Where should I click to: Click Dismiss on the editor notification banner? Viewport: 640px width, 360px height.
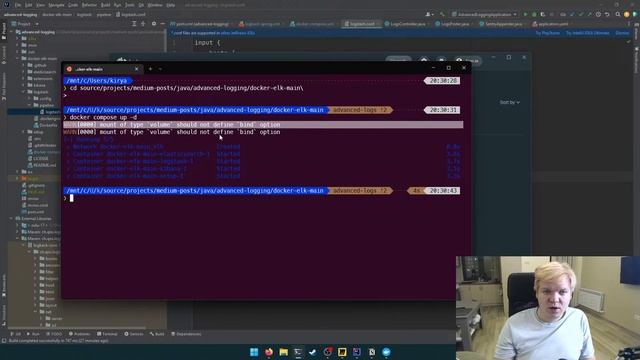622,33
